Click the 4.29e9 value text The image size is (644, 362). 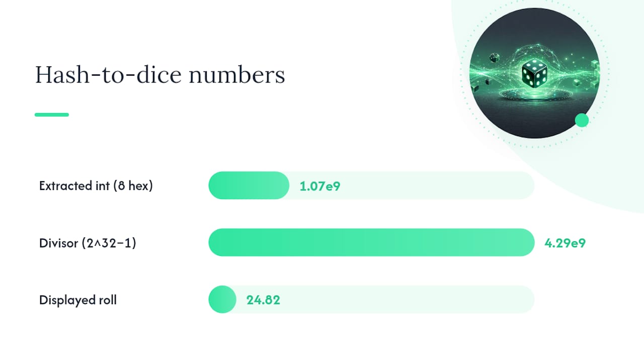(x=565, y=243)
